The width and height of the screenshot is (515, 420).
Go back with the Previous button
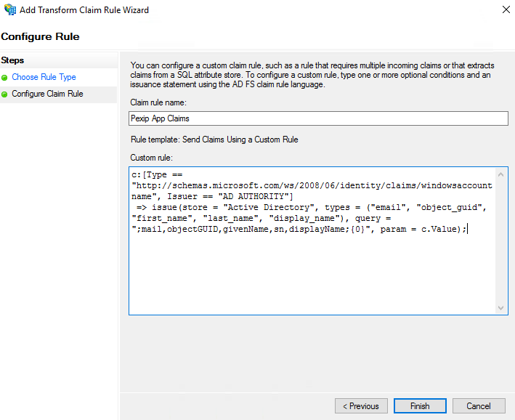361,406
